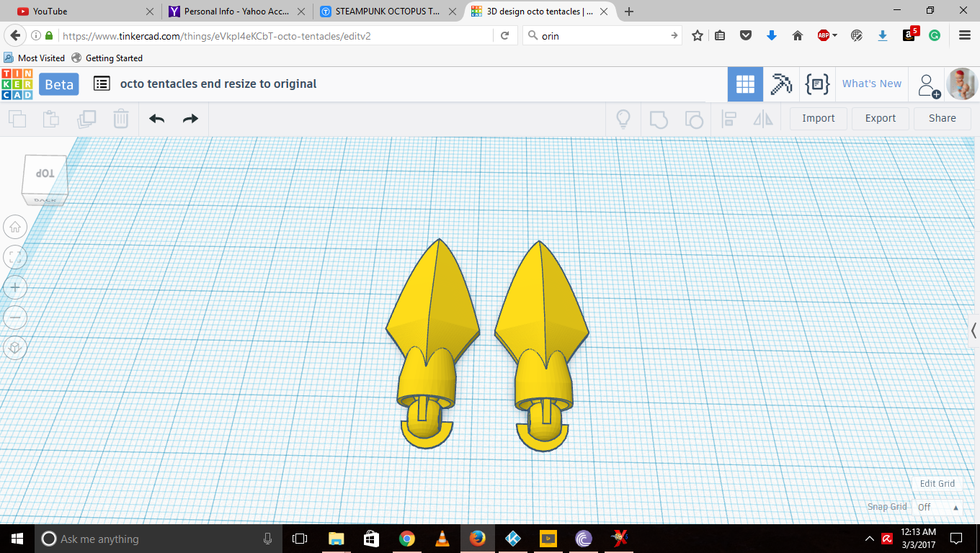The height and width of the screenshot is (553, 980).
Task: Open the Action Center notifications
Action: pyautogui.click(x=956, y=538)
